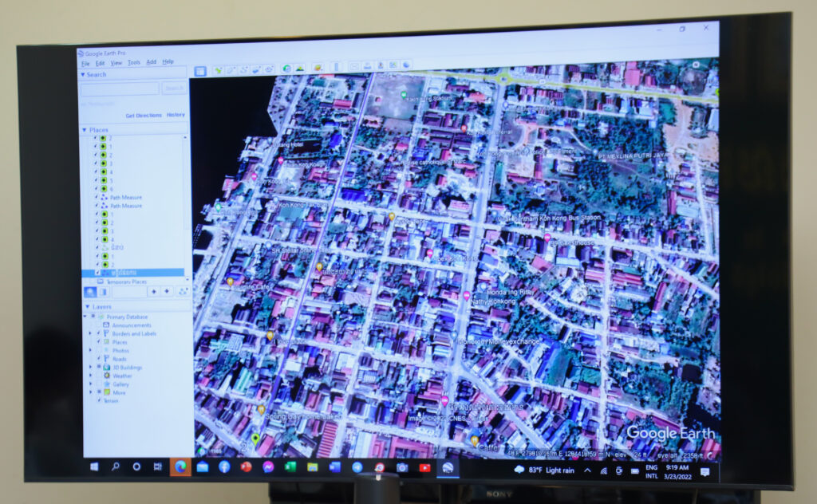Click inside the Search text field
Viewport: 817px width, 504px height.
click(x=120, y=89)
